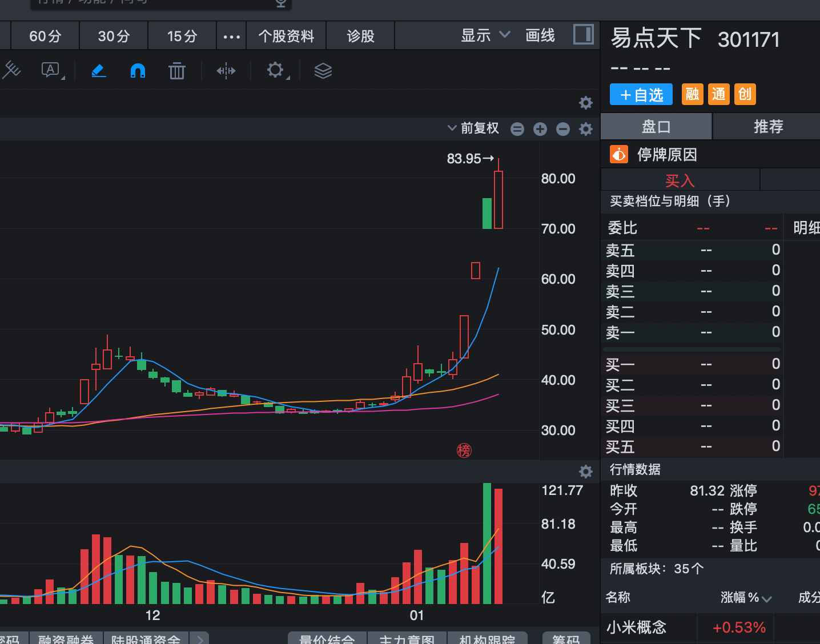Open the 融资融券 bottom tab
The width and height of the screenshot is (820, 644).
click(66, 639)
